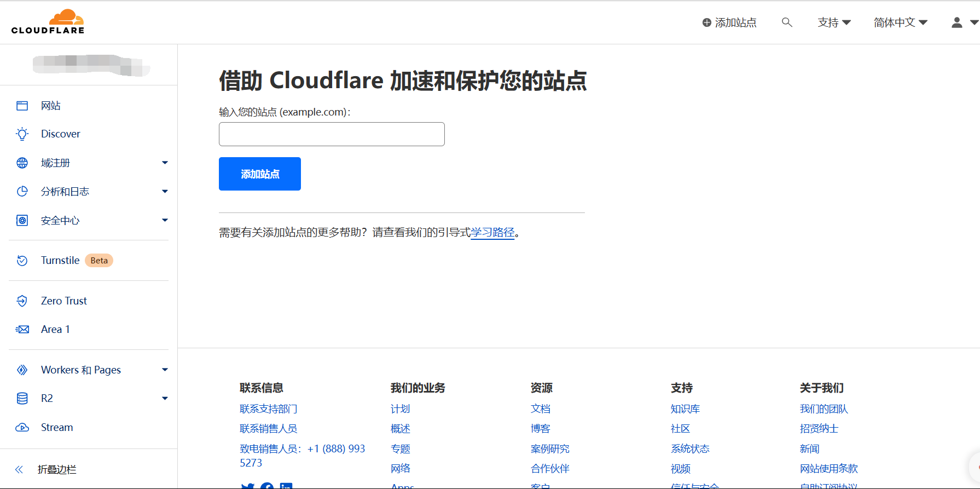Click the Stream cloud icon
Screen dimensions: 980x489
22,427
